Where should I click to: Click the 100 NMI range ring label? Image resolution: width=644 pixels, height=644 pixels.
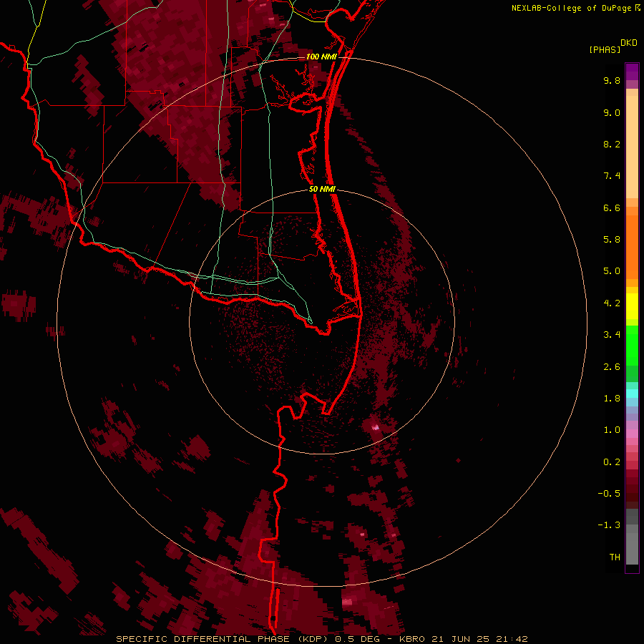321,57
